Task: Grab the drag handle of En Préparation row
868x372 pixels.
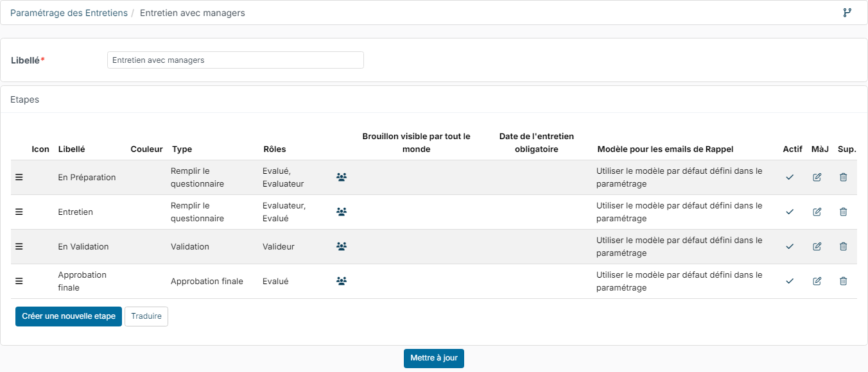Action: (19, 177)
